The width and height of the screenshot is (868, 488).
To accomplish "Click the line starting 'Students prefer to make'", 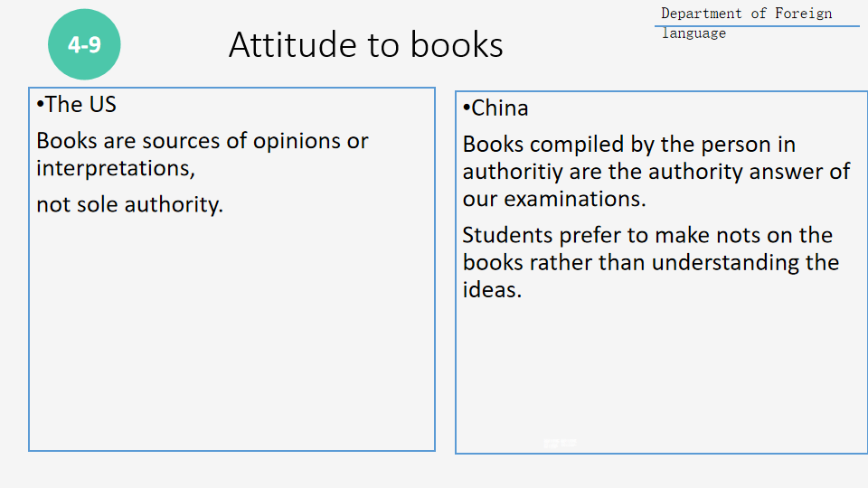I will 647,236.
